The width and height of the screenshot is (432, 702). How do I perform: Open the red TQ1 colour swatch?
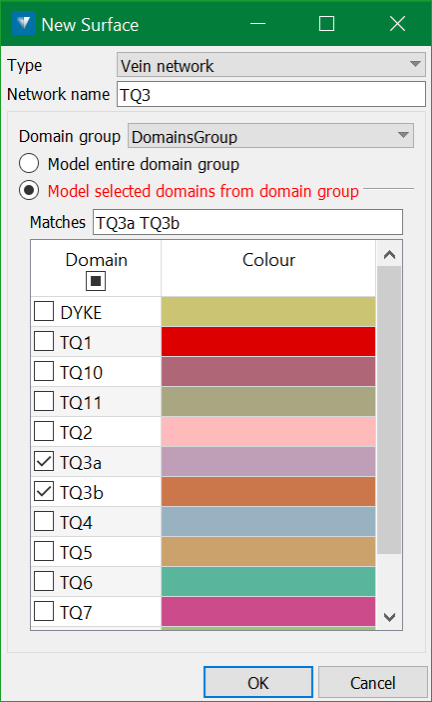(268, 341)
